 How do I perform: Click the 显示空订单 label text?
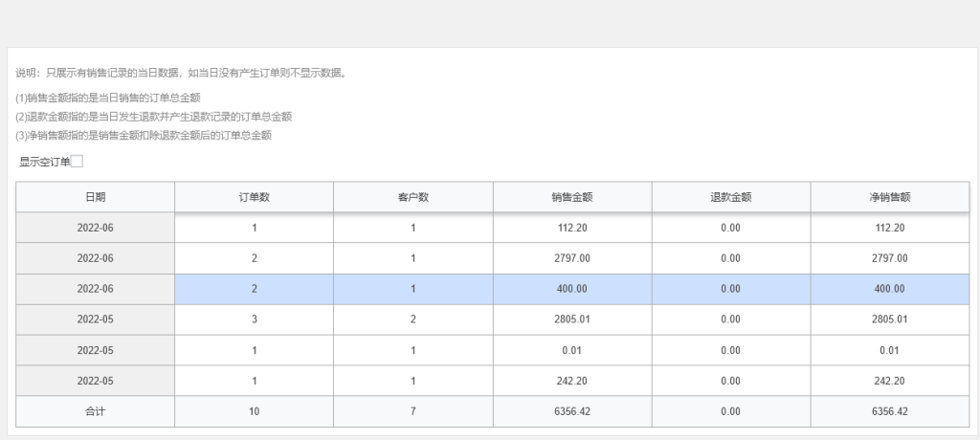(x=44, y=162)
